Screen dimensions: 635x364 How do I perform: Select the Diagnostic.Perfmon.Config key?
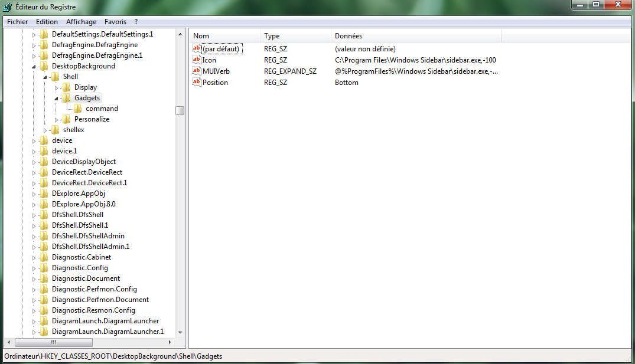(95, 289)
